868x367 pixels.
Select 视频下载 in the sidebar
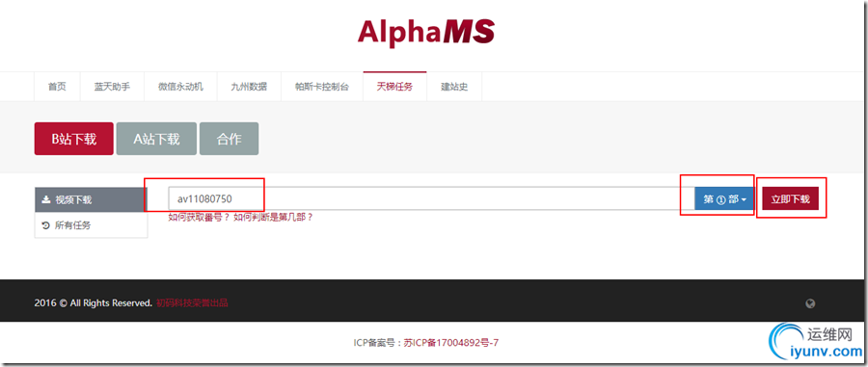[x=92, y=199]
